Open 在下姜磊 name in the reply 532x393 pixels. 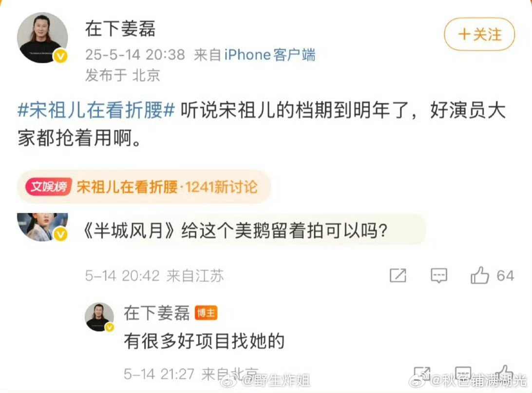156,313
